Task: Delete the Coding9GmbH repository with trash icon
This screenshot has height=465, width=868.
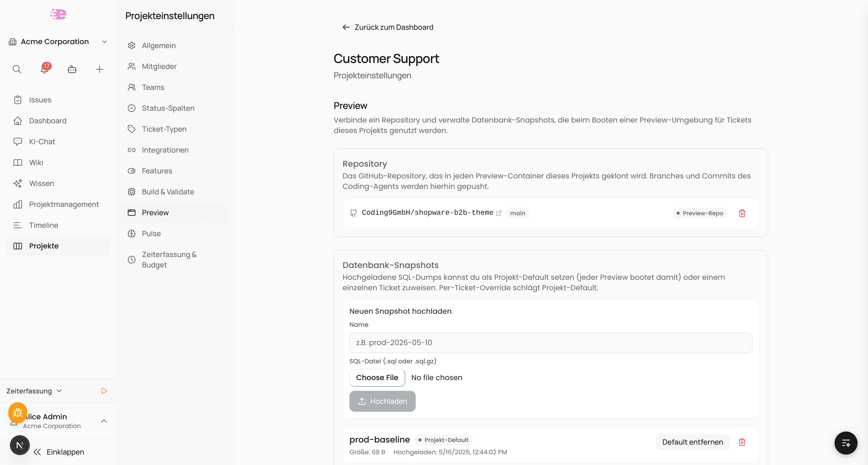Action: [742, 213]
